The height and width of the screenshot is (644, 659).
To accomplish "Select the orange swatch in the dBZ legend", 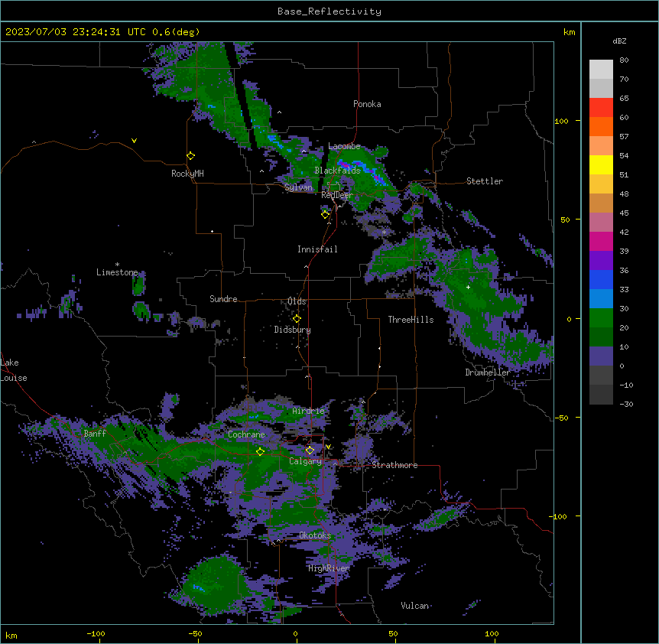I will tap(601, 126).
